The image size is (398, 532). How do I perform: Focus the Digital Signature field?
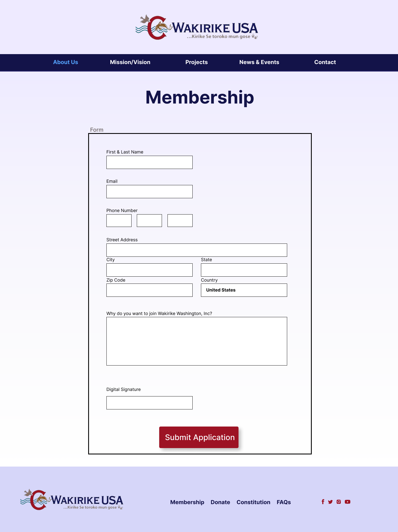click(x=150, y=403)
